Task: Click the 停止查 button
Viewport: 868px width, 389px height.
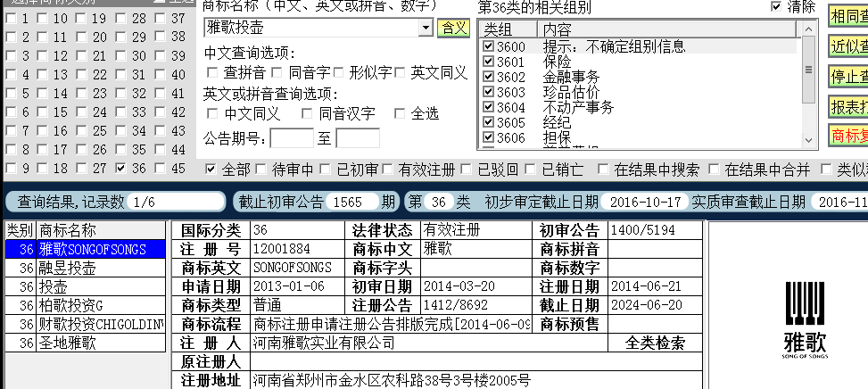Action: [848, 77]
